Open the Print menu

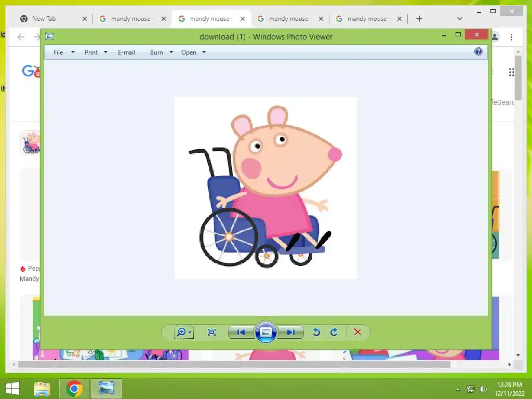click(91, 52)
